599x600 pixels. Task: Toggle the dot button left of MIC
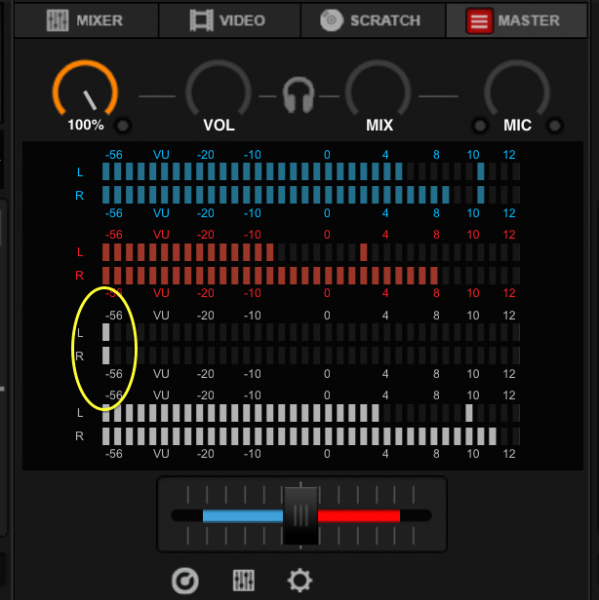coord(480,126)
